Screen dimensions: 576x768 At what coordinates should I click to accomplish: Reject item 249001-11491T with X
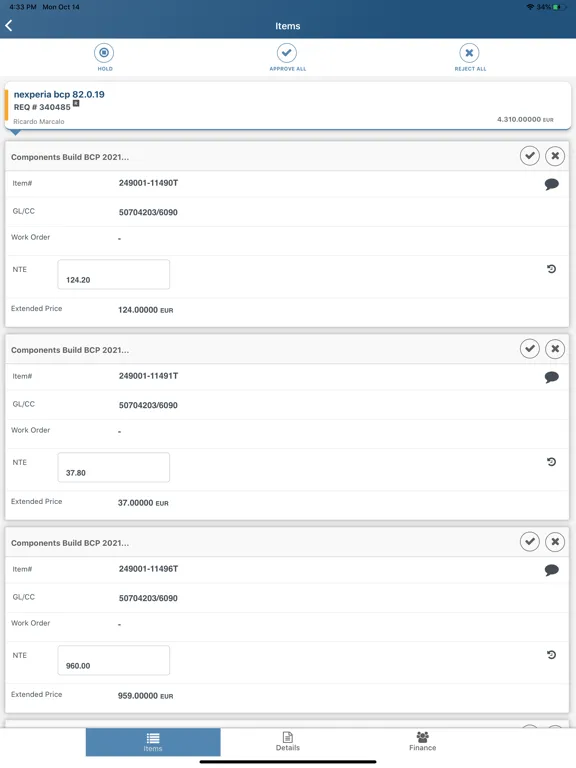click(555, 349)
